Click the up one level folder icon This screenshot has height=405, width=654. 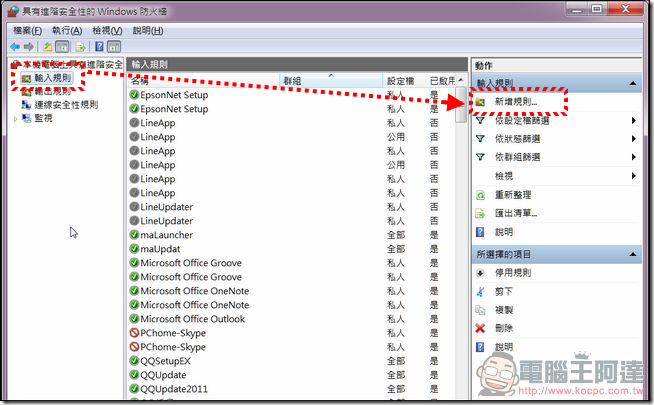(x=48, y=47)
